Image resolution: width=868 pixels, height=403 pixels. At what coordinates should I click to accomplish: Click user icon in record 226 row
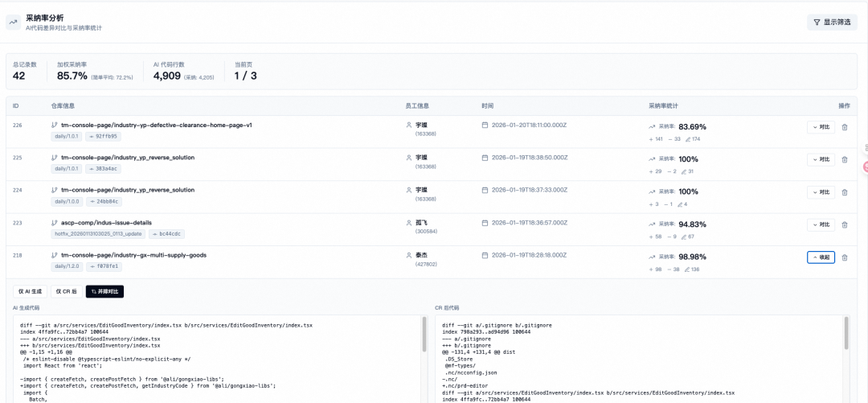click(x=409, y=125)
